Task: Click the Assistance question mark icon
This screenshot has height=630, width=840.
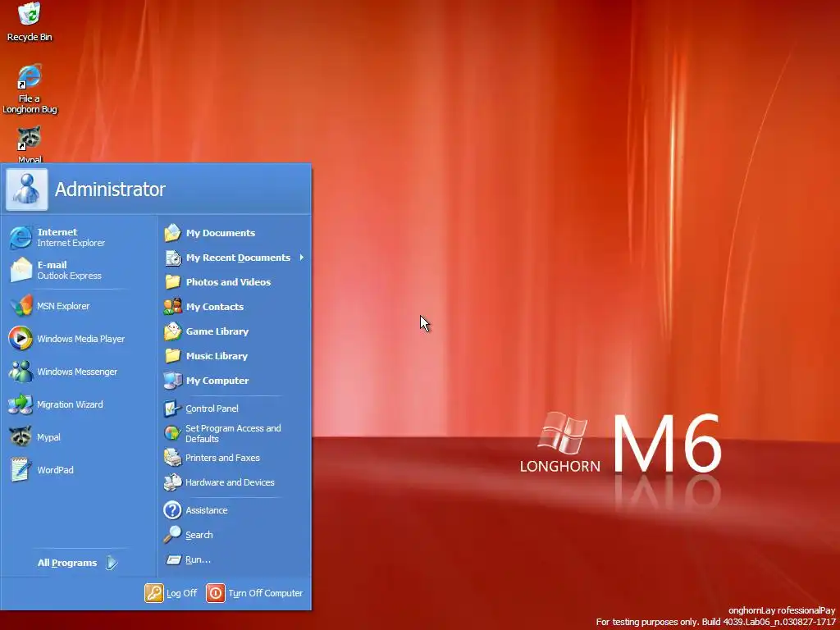Action: [172, 510]
